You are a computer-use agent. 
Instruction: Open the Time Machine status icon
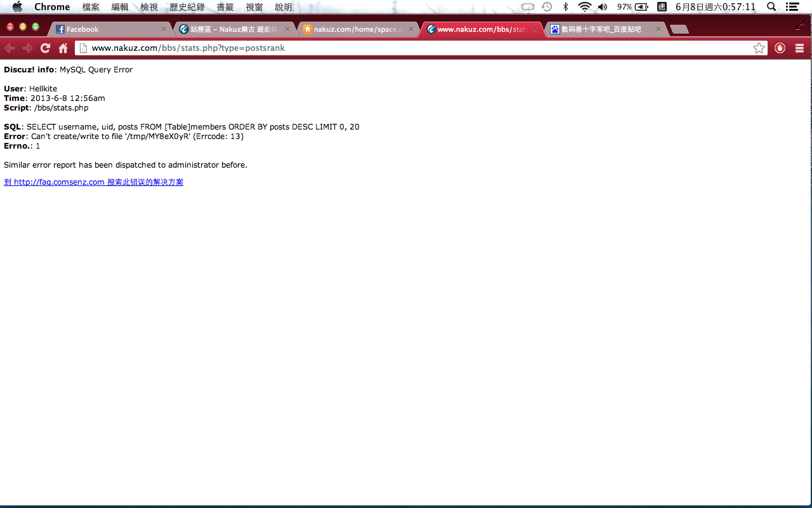coord(546,7)
